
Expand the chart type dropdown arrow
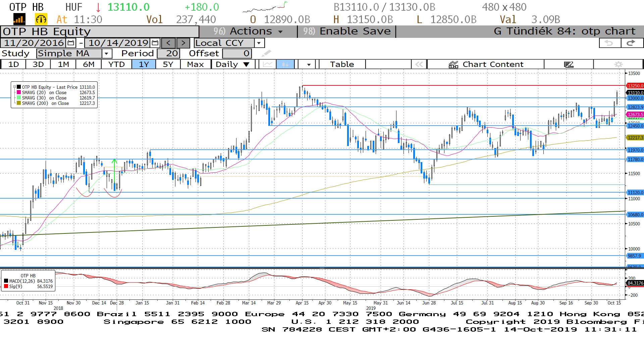coord(309,64)
